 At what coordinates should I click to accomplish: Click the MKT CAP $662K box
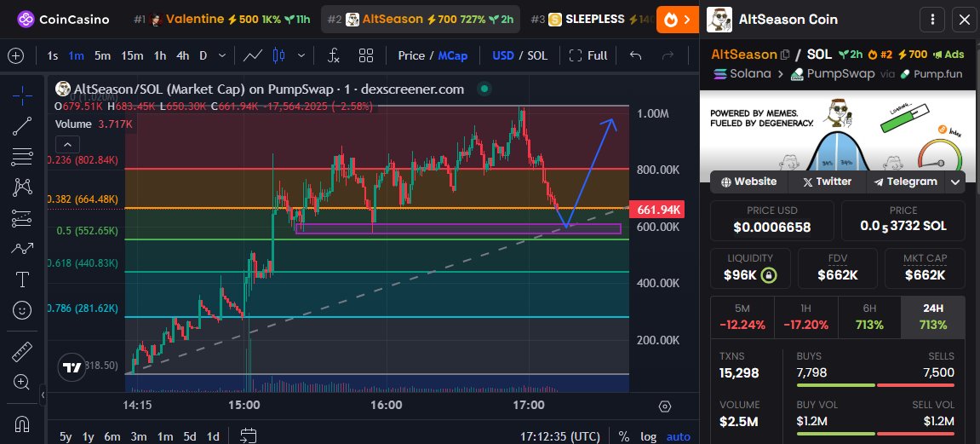[925, 268]
